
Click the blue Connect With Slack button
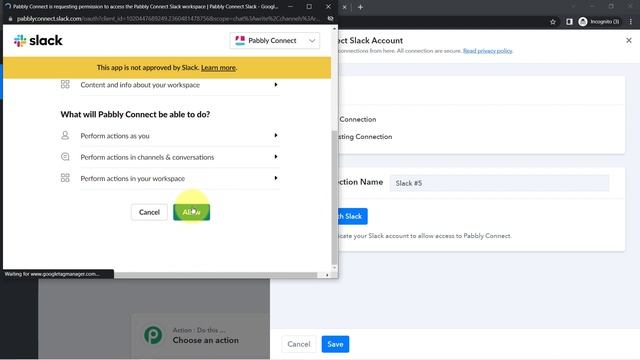coord(352,216)
